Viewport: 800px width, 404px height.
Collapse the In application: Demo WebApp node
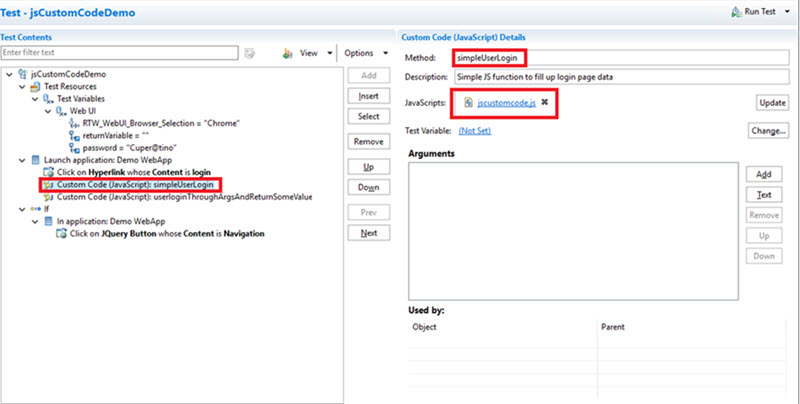35,221
